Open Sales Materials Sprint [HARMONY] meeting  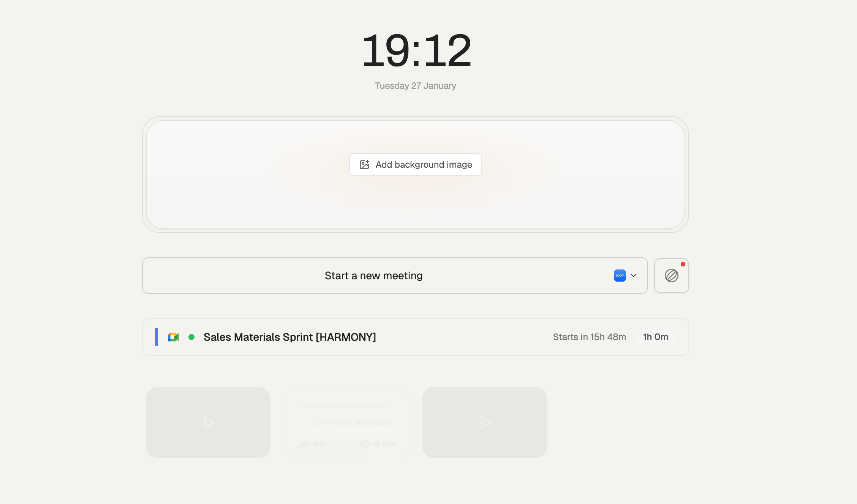(289, 337)
